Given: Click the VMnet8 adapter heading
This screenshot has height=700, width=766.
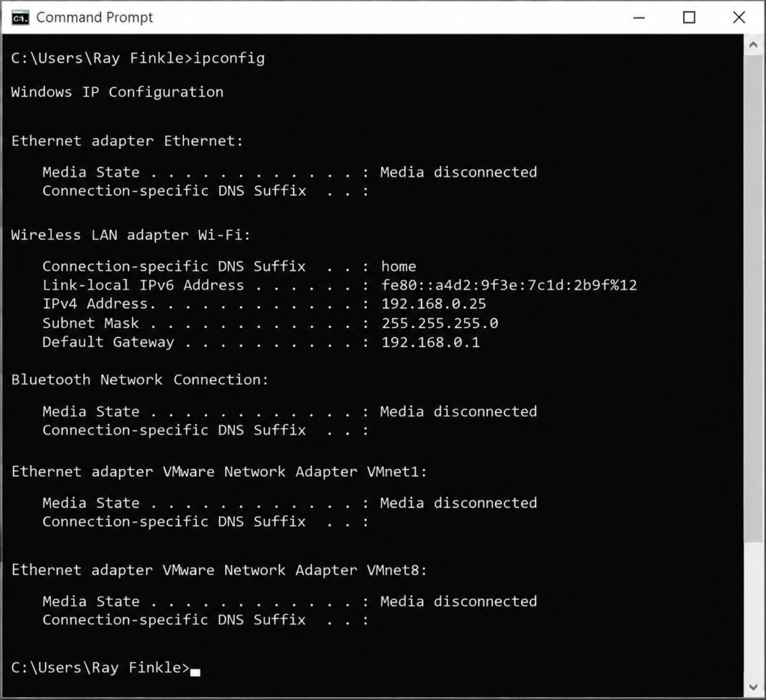Looking at the screenshot, I should click(x=219, y=570).
